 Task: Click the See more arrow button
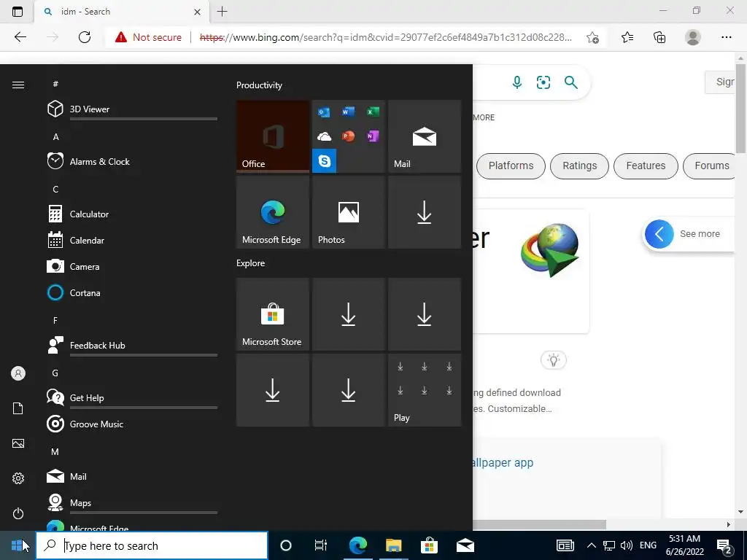pos(659,234)
